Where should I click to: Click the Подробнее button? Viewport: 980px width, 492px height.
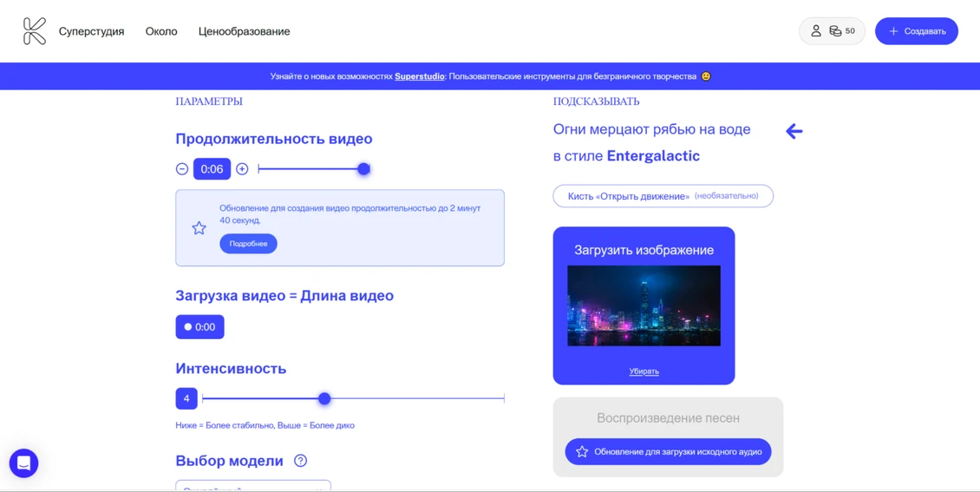click(248, 244)
